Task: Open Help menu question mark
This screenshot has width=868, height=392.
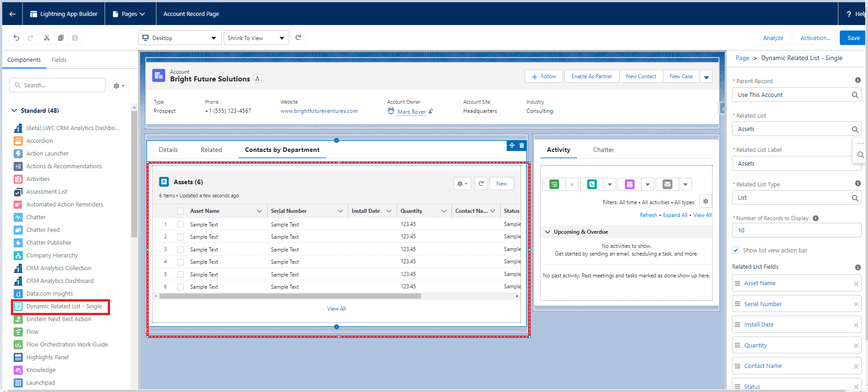Action: tap(848, 14)
